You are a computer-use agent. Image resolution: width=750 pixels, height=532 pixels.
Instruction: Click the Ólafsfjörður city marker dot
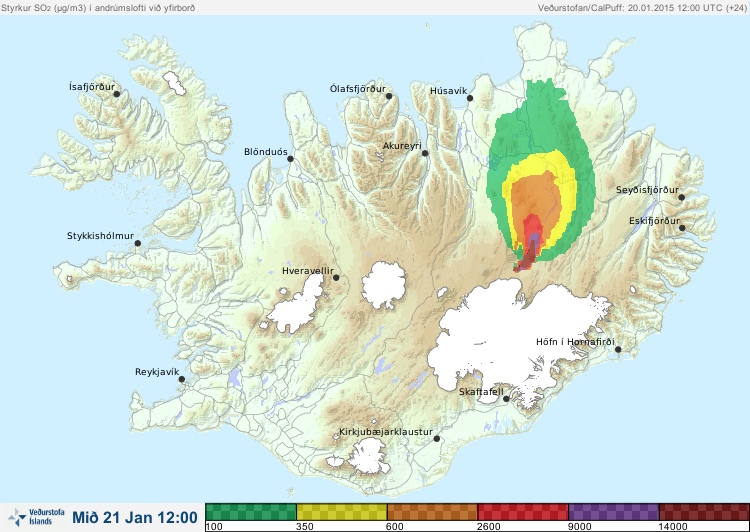pos(389,96)
